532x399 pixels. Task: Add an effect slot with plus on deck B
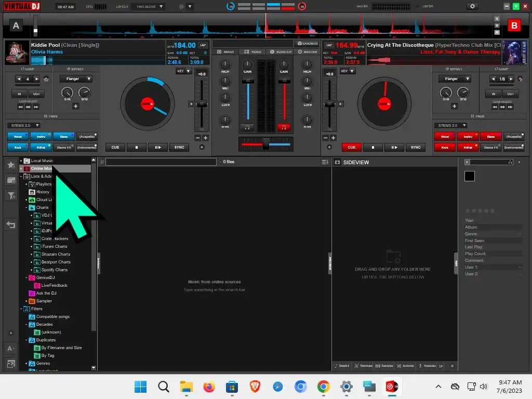(x=454, y=106)
